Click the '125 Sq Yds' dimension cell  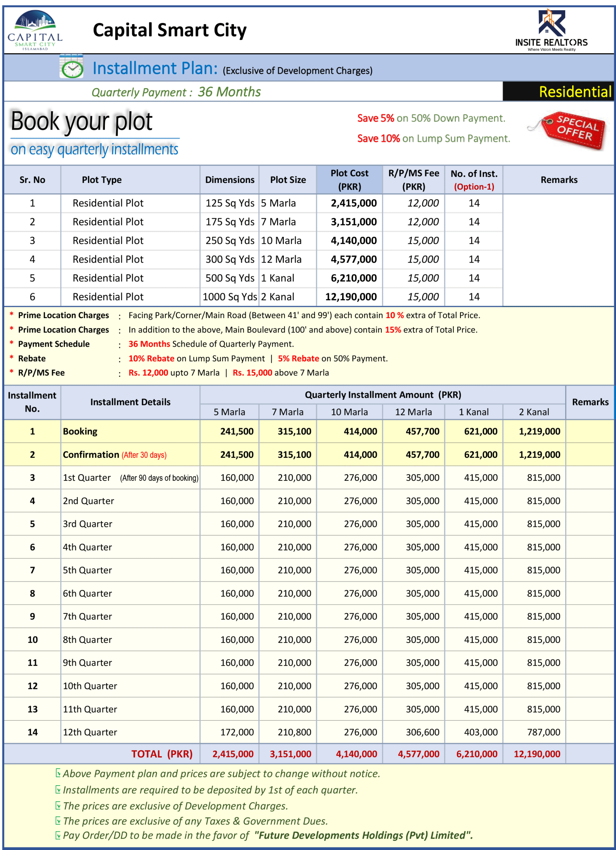(230, 203)
